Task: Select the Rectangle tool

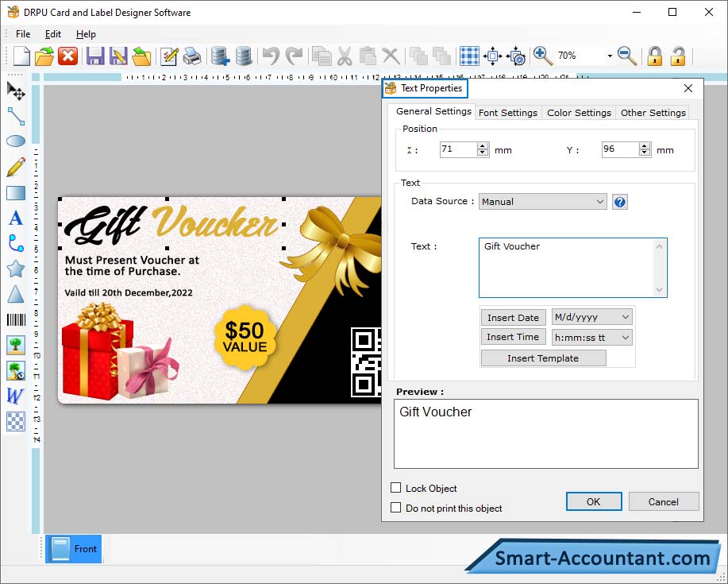Action: click(16, 193)
